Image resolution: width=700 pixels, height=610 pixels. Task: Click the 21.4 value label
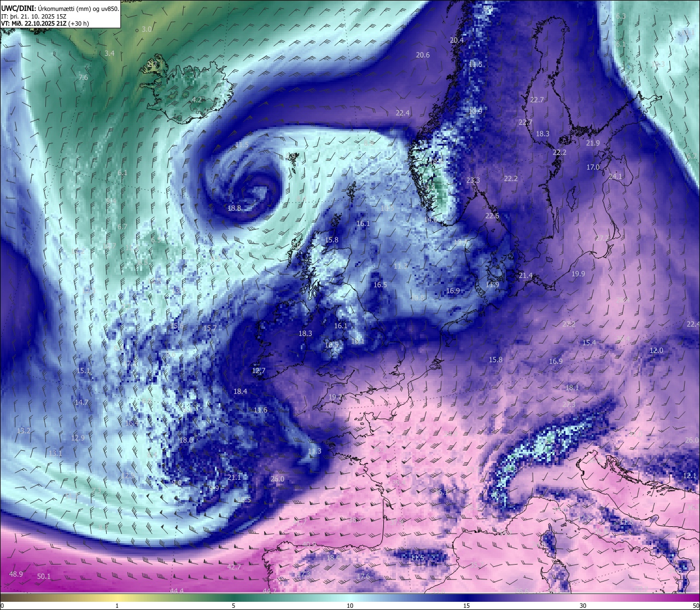click(x=526, y=275)
